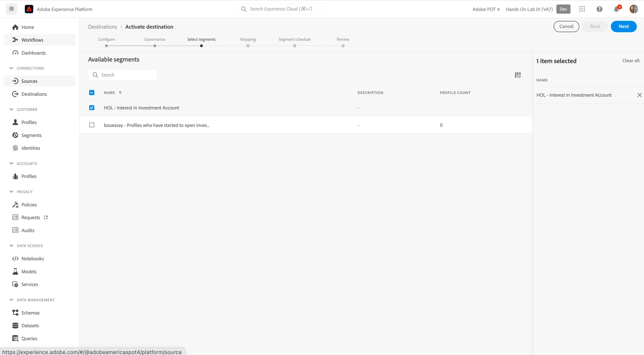The image size is (644, 355).
Task: Collapse the ACCOUNTS section
Action: pyautogui.click(x=11, y=164)
